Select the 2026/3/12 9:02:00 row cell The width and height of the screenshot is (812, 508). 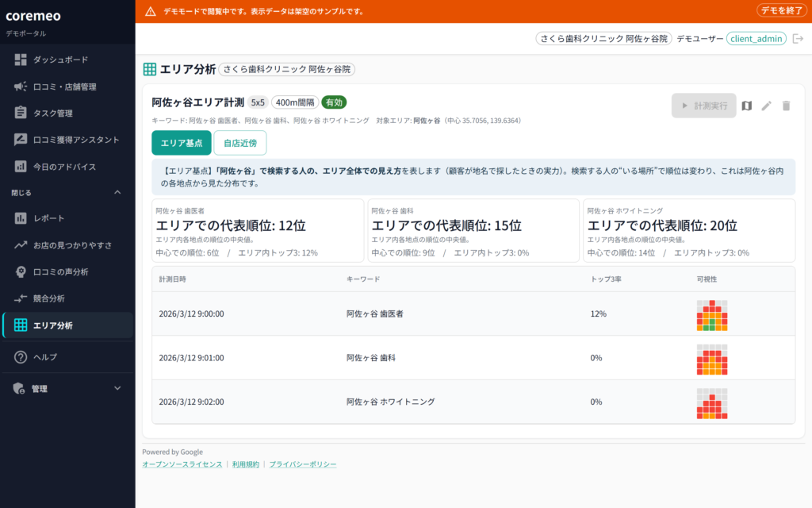coord(192,402)
